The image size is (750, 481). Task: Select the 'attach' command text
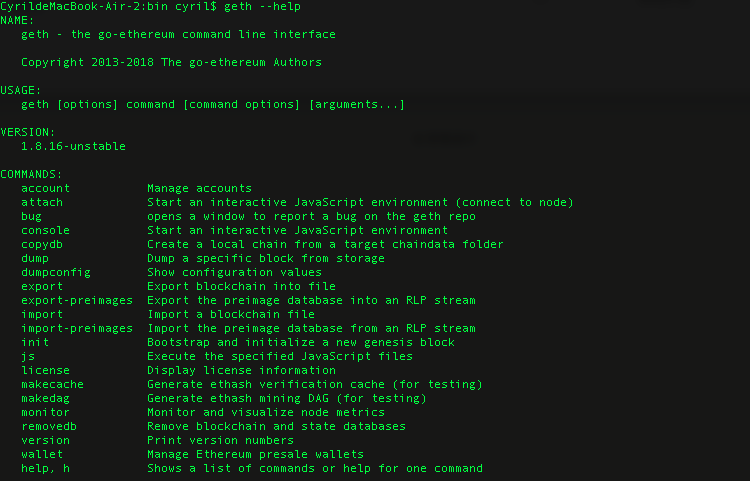42,202
